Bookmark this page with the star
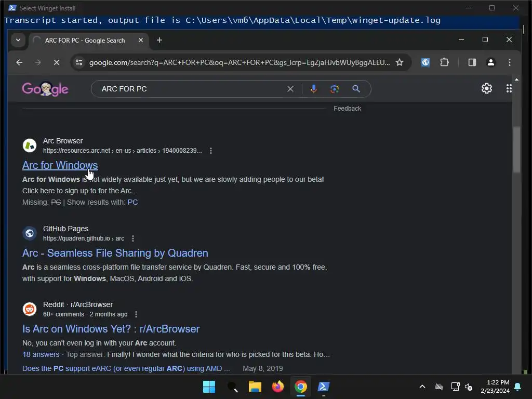The image size is (532, 399). pos(400,62)
